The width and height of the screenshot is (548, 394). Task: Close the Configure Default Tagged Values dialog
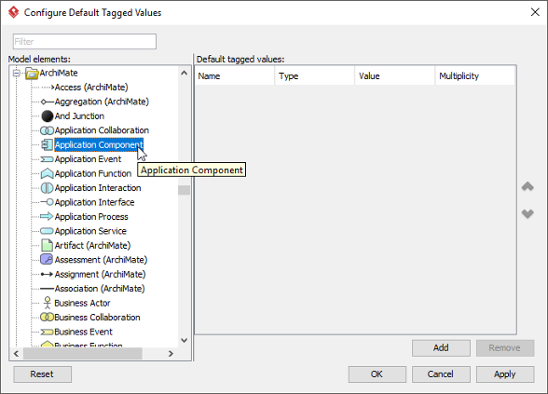click(535, 12)
